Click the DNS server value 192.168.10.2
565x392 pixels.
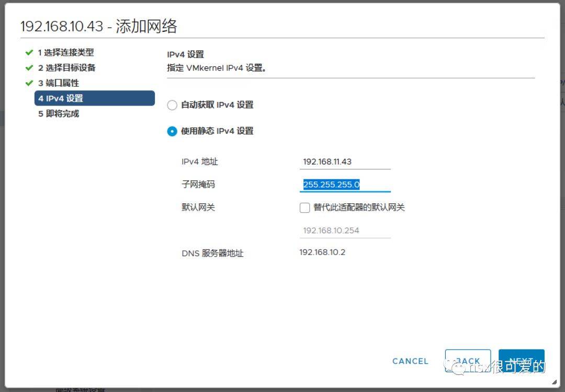[322, 252]
